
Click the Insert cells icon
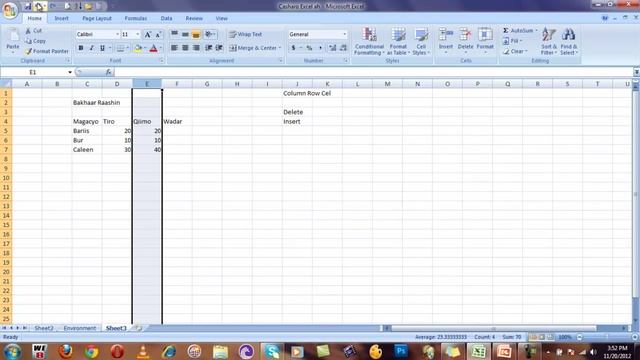[446, 35]
